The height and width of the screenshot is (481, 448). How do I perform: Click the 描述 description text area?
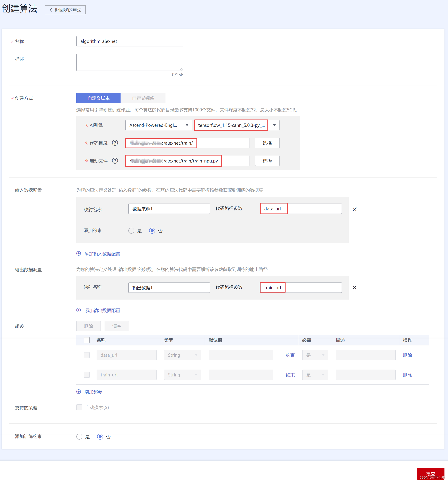click(x=130, y=62)
